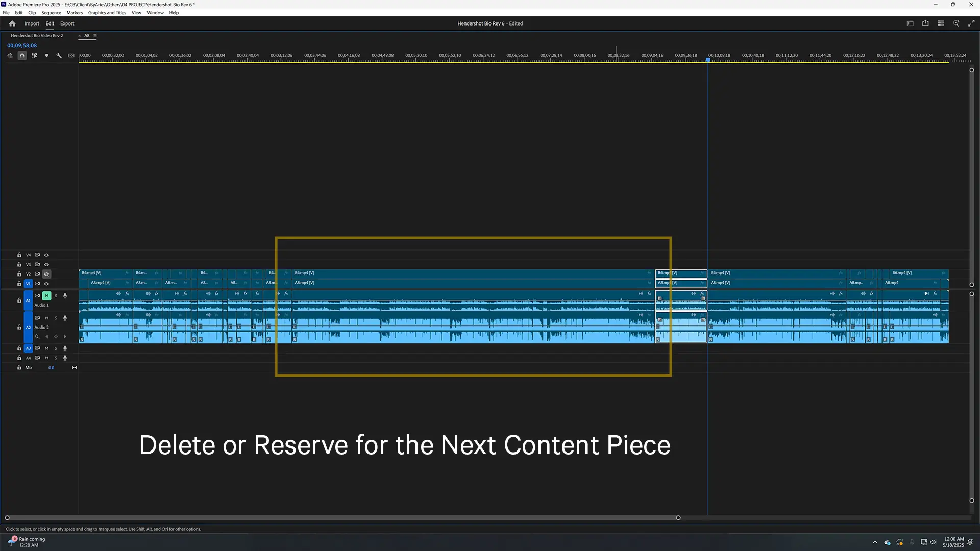Unmute Audio 1 track M button

tap(46, 296)
